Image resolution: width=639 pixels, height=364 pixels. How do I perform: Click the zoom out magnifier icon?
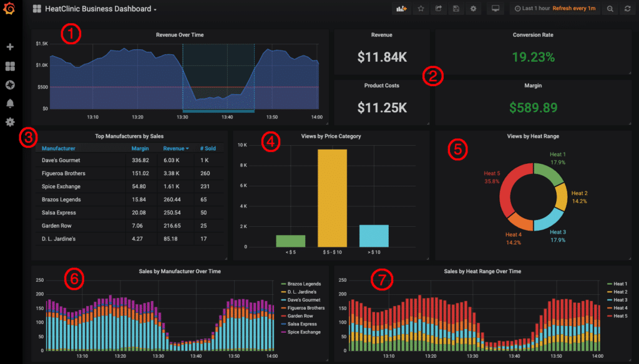pos(610,9)
